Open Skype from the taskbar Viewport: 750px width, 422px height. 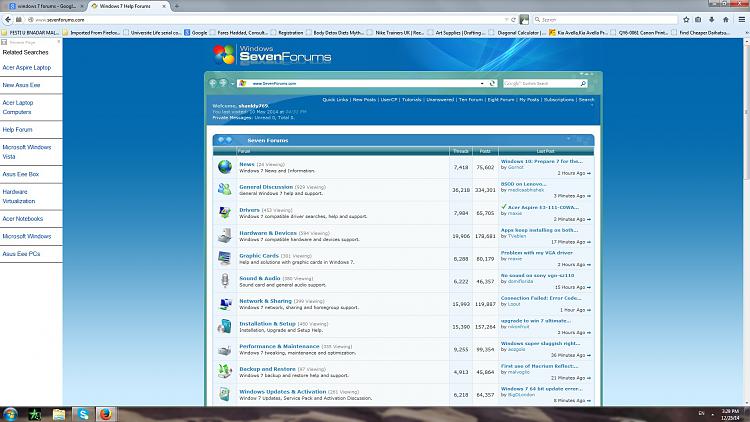83,414
